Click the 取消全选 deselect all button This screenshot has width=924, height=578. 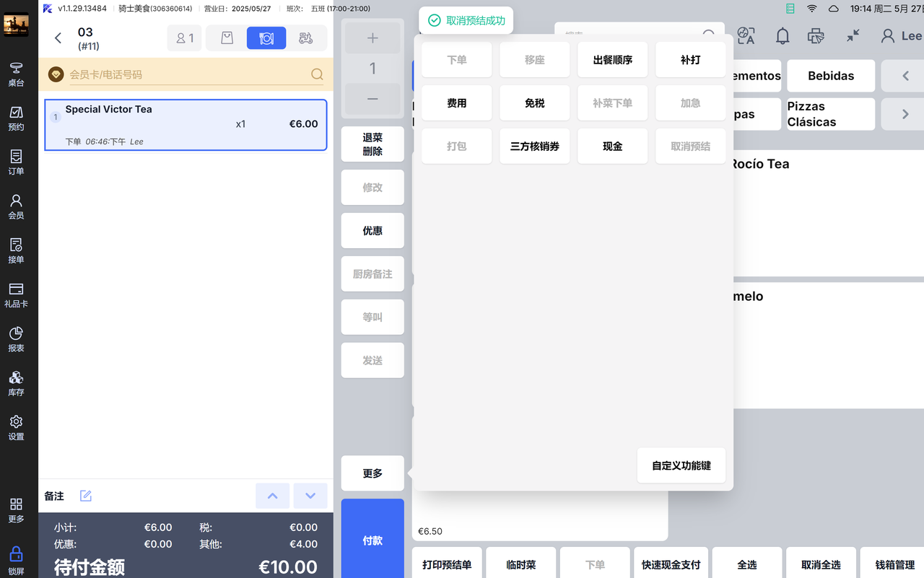pyautogui.click(x=821, y=564)
